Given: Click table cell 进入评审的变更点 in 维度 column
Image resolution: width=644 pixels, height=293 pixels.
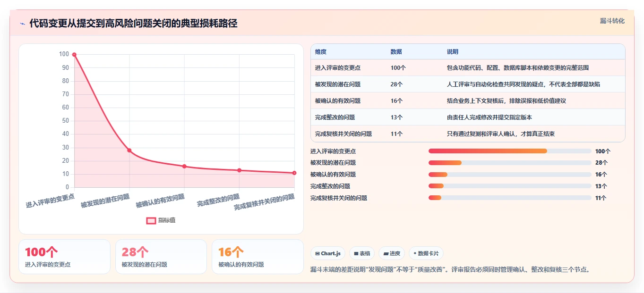Looking at the screenshot, I should click(x=338, y=68).
